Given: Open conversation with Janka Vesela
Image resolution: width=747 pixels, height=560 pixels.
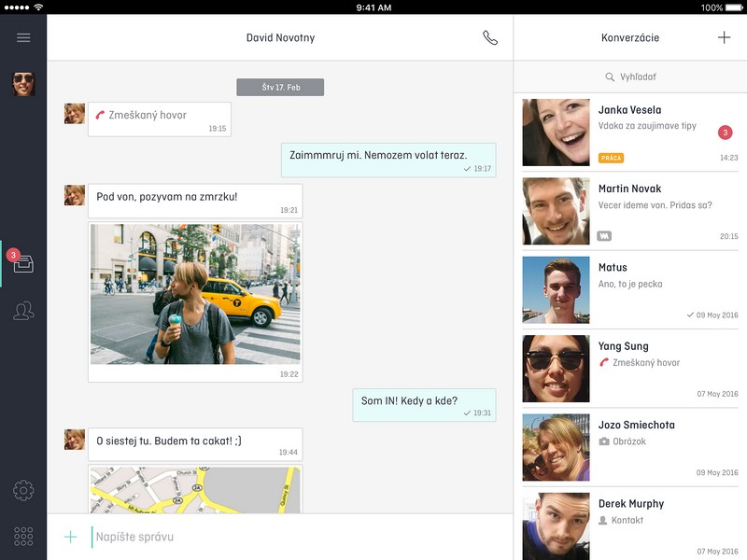Looking at the screenshot, I should [x=630, y=133].
